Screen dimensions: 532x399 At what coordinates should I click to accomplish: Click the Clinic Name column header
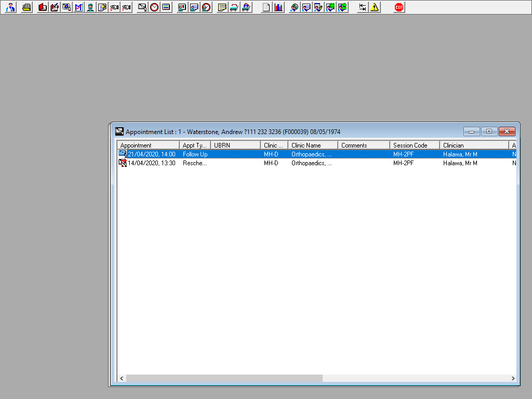coord(313,145)
